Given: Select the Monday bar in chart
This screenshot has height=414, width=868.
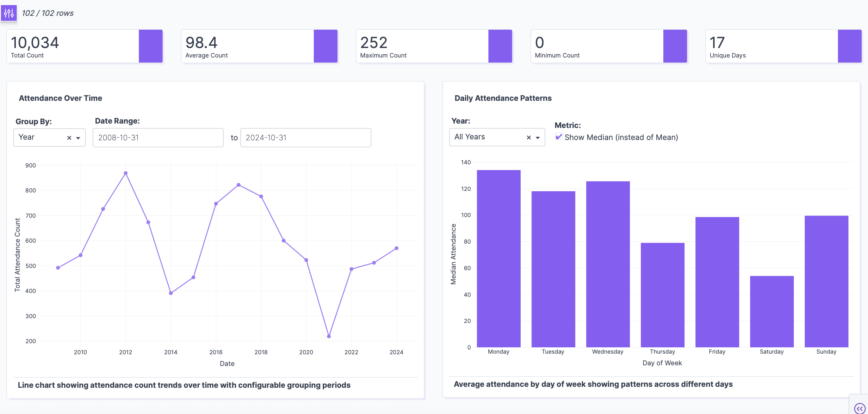Looking at the screenshot, I should tap(498, 259).
